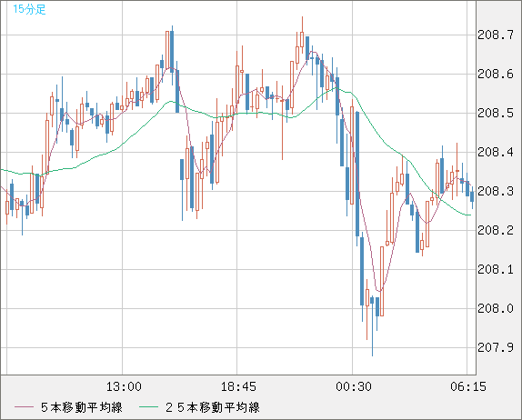Click the 13:00 time axis label
The image size is (522, 420).
tap(124, 386)
